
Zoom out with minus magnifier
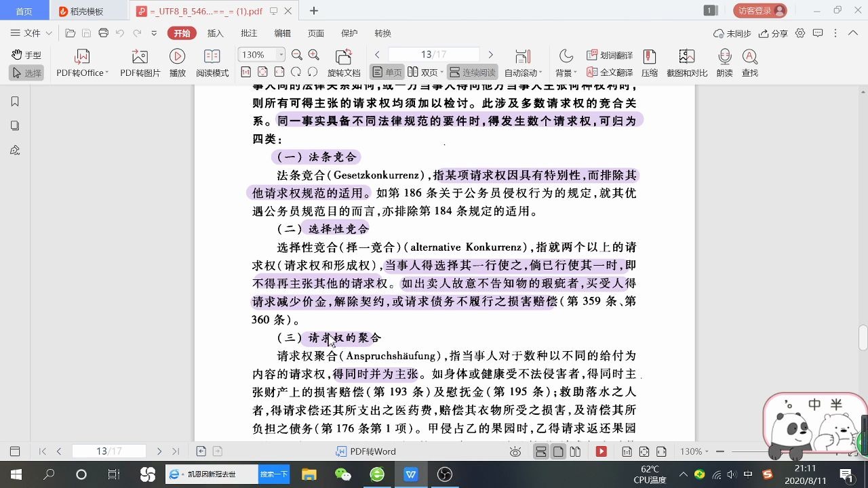[297, 55]
